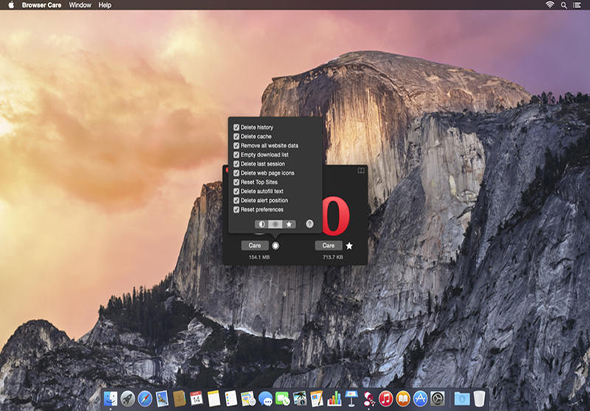Image resolution: width=590 pixels, height=411 pixels.
Task: Click the round options icon beside left Care
Action: [275, 246]
